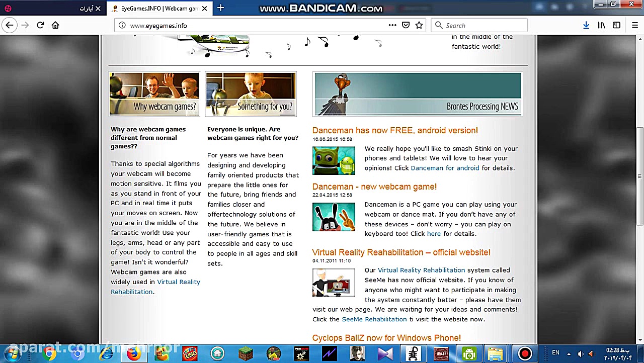Screen dimensions: 644x363
Task: Switch to the آپارات tab
Action: [53, 9]
